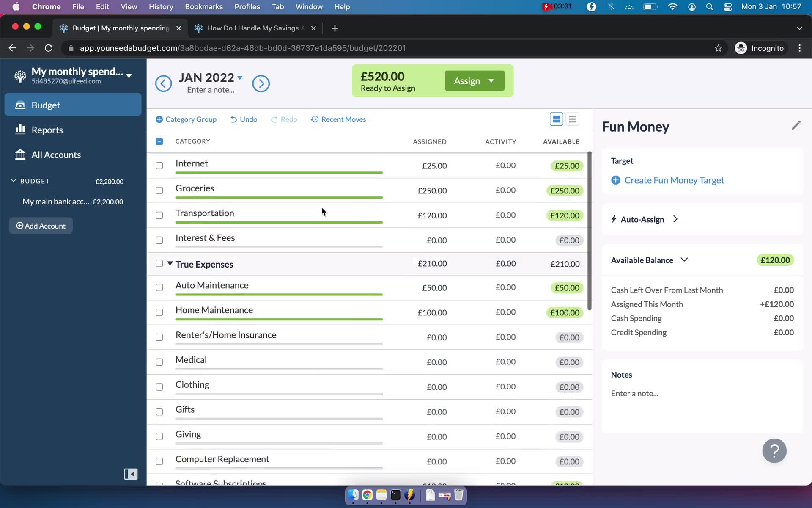Click the Add Account button
This screenshot has height=508, width=812.
pos(41,226)
